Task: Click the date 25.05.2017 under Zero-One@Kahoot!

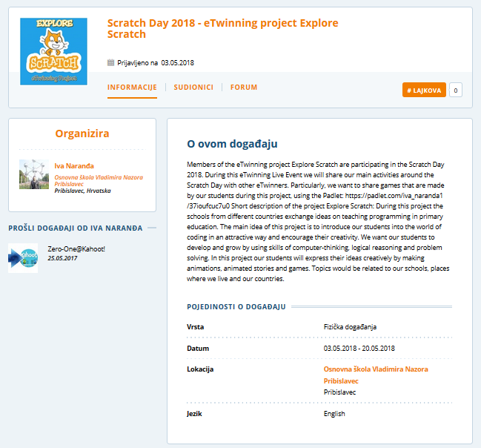Action: 62,258
